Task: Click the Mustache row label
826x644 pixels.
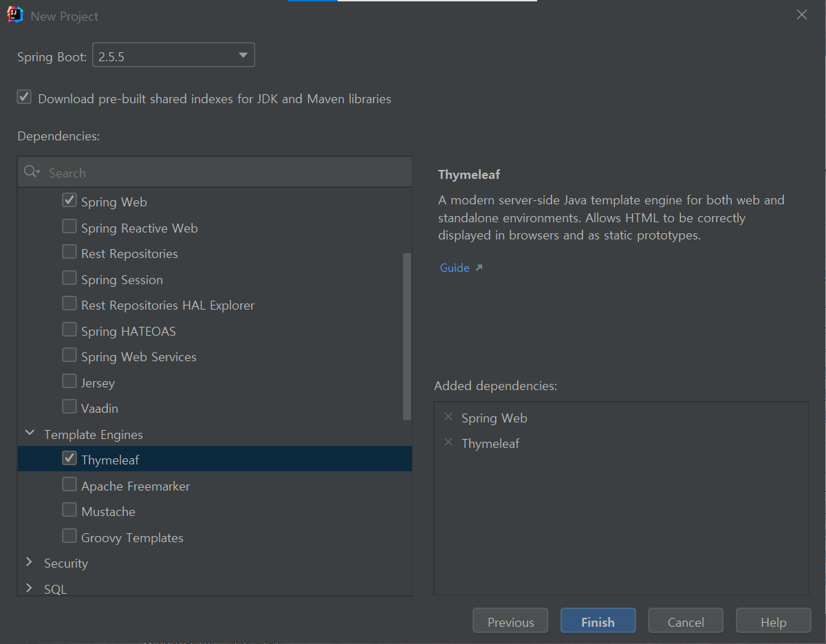Action: coord(108,512)
